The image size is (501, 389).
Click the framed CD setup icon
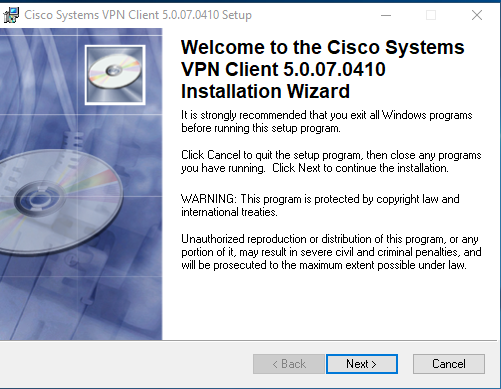[x=115, y=75]
